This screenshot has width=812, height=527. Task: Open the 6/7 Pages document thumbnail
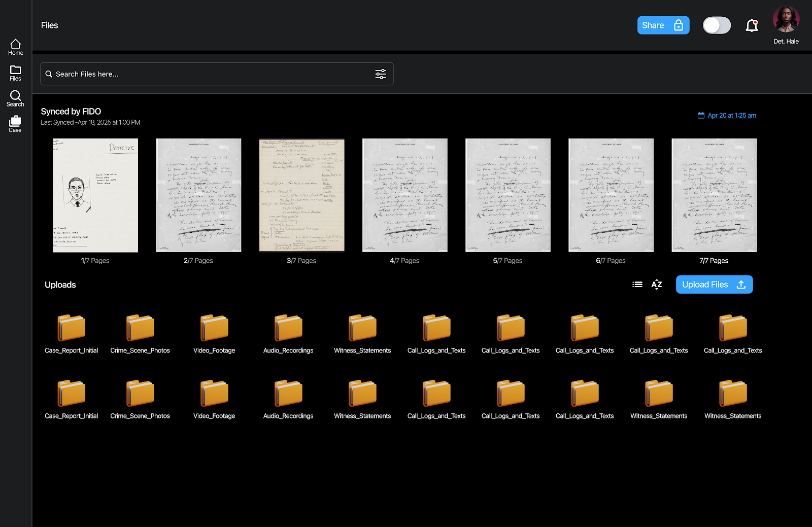611,195
